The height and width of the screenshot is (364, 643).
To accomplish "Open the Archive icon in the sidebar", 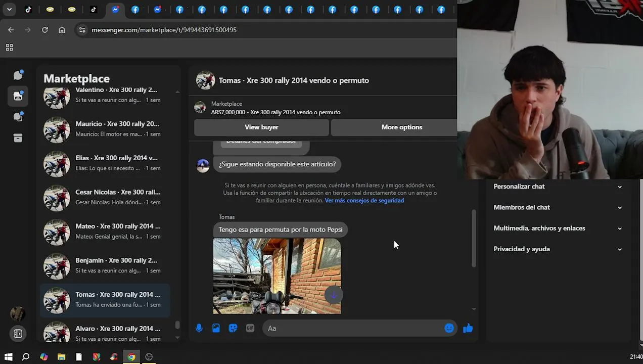I will (18, 138).
